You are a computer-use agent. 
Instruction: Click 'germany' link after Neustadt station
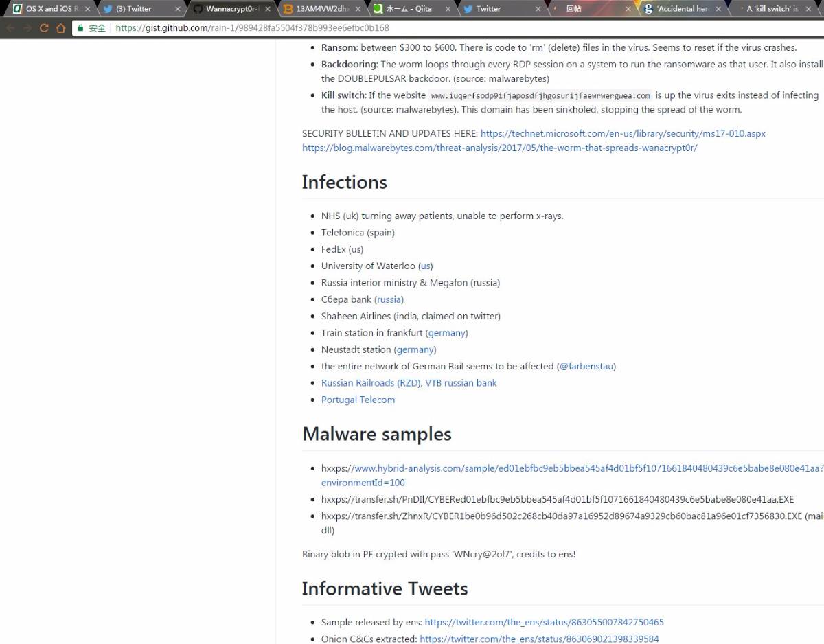(x=415, y=349)
